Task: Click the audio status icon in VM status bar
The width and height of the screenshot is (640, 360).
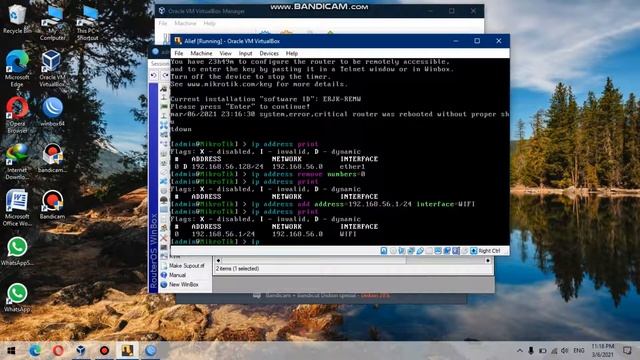Action: (402, 251)
